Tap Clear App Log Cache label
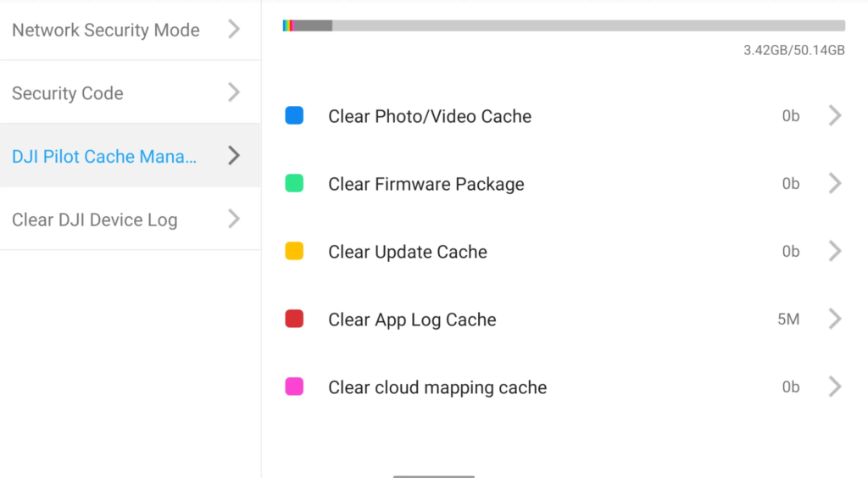Image resolution: width=868 pixels, height=478 pixels. coord(412,320)
